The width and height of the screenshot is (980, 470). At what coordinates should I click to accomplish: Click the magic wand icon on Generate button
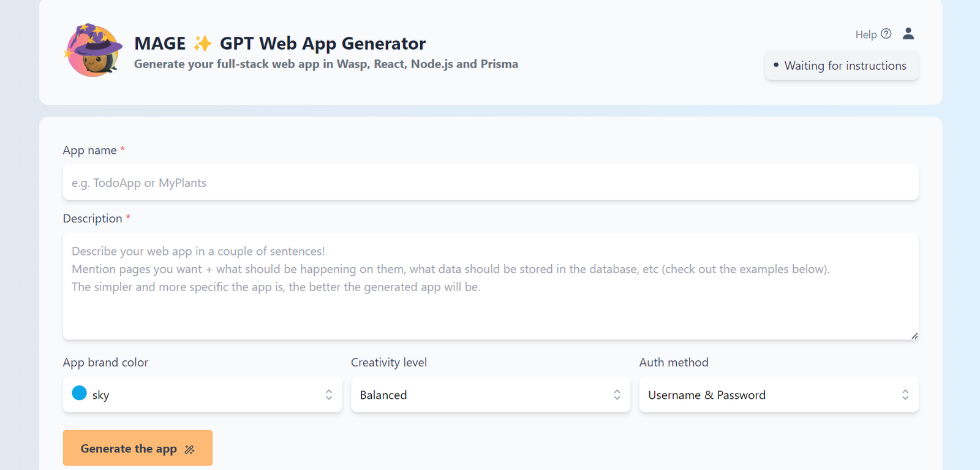pyautogui.click(x=190, y=449)
